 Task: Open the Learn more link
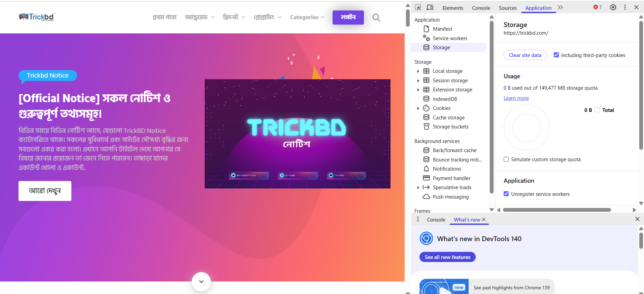click(x=516, y=98)
